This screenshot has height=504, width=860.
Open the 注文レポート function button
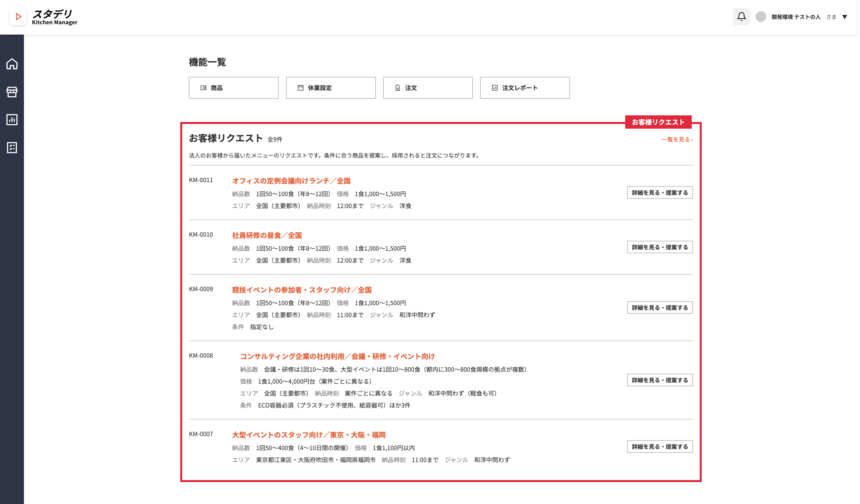[525, 88]
